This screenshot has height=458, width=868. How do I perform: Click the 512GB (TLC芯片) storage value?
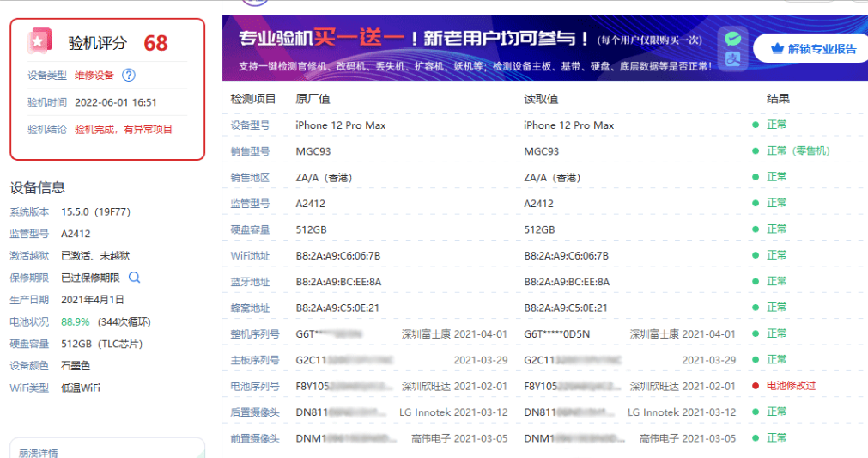tap(102, 344)
